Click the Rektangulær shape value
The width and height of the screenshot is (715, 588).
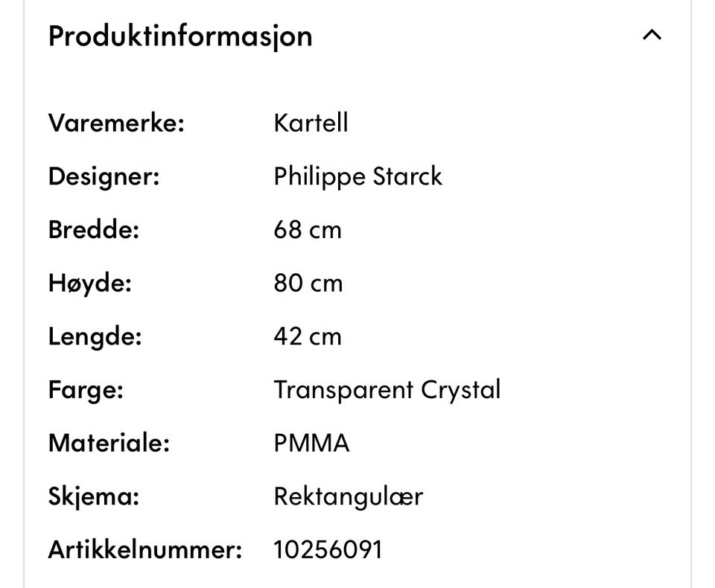tap(349, 497)
